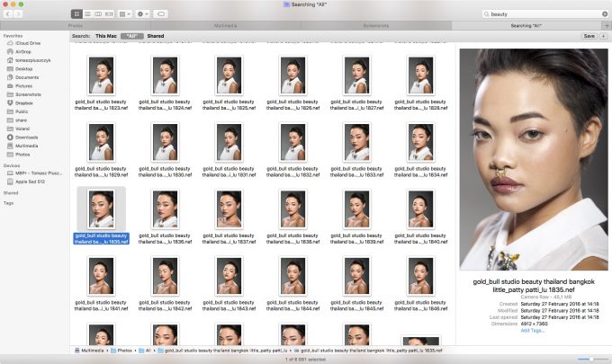Select the Searching "All" tab
The height and width of the screenshot is (364, 612).
pos(526,26)
